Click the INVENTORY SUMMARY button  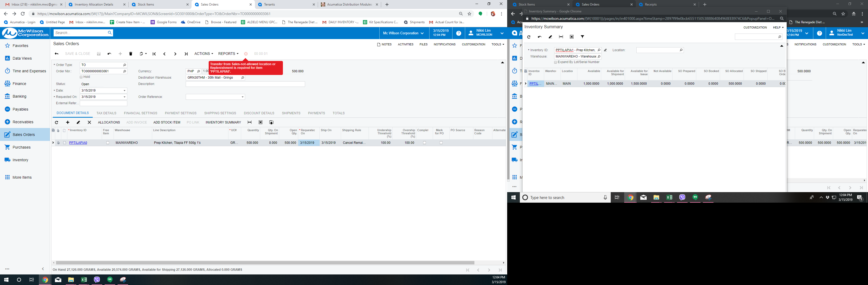[223, 122]
